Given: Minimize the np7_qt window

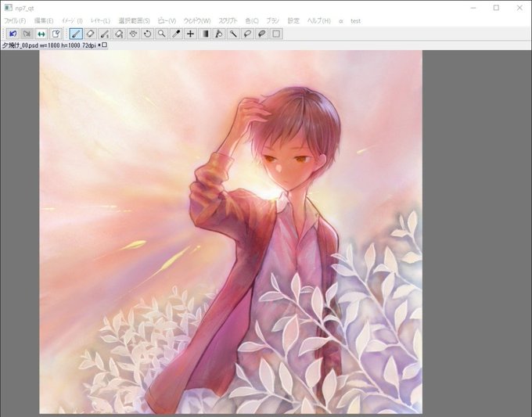Looking at the screenshot, I should coord(473,8).
